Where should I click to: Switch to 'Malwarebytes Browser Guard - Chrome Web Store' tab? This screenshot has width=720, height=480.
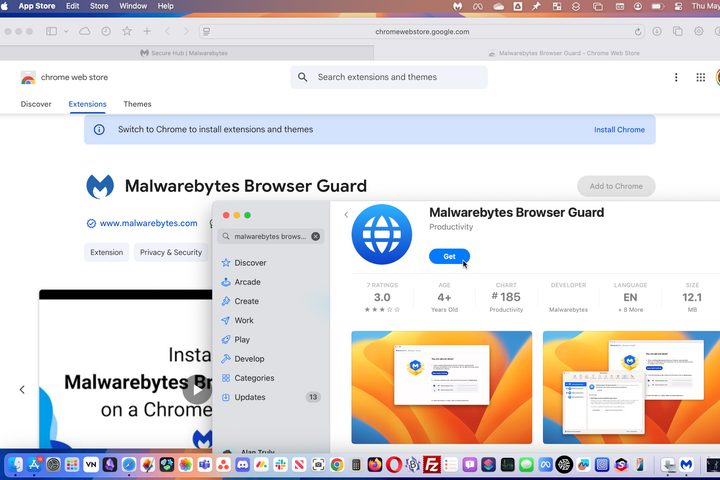564,53
